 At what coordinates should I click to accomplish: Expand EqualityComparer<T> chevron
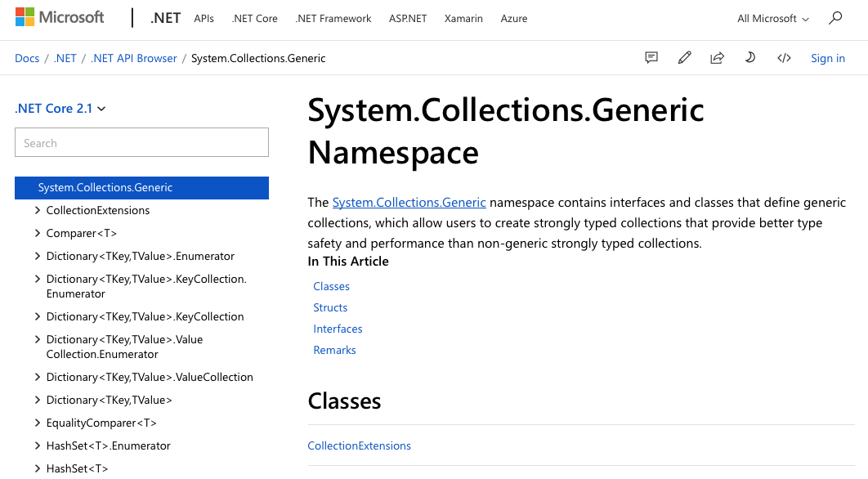[x=37, y=423]
